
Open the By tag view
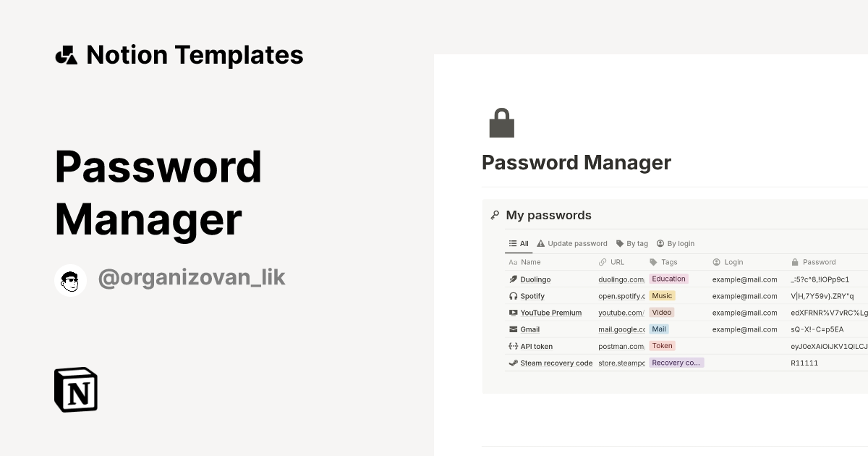tap(632, 243)
